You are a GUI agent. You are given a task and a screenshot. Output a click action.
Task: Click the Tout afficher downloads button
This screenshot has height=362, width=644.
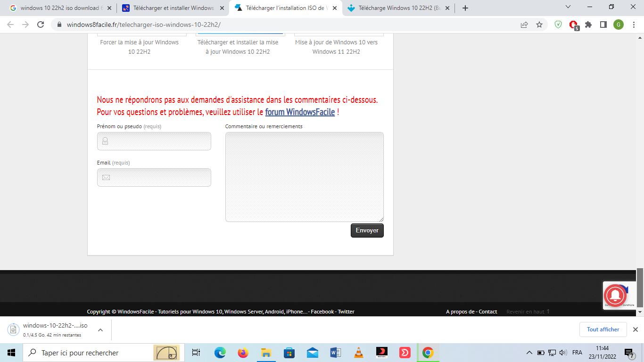(x=603, y=329)
